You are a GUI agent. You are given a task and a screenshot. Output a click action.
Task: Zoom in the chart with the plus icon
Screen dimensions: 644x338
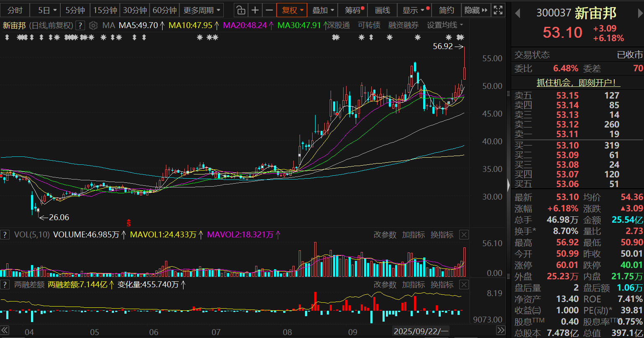click(255, 10)
